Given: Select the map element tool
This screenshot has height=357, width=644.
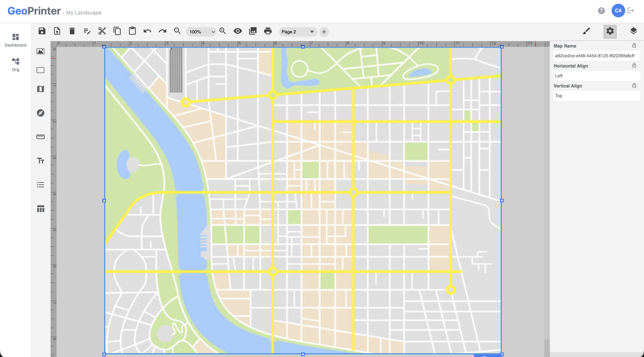Looking at the screenshot, I should [x=40, y=89].
